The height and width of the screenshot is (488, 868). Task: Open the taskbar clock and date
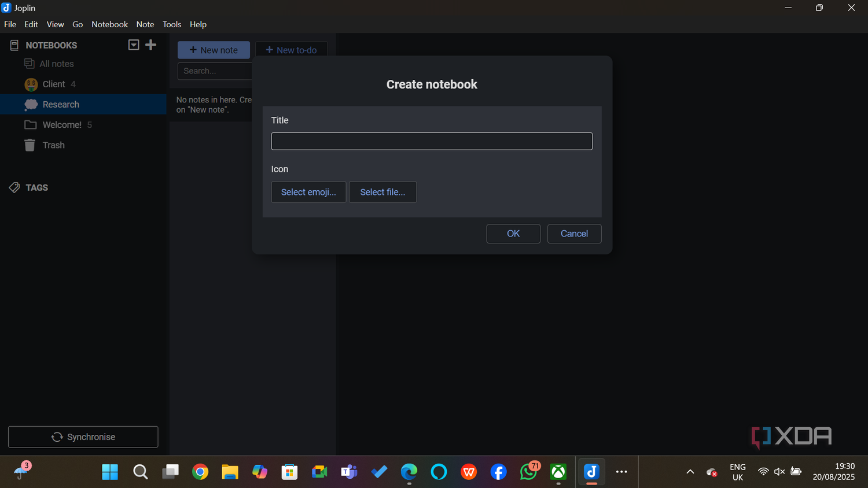pyautogui.click(x=834, y=472)
